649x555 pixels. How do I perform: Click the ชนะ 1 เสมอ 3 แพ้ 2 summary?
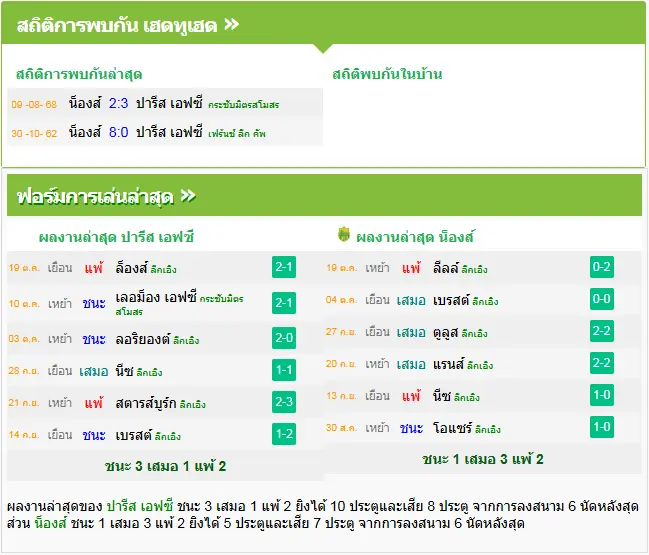[483, 459]
